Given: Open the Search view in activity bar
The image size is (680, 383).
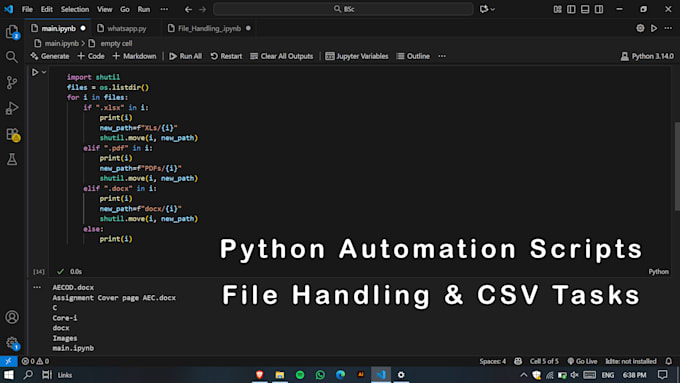Looking at the screenshot, I should [12, 57].
